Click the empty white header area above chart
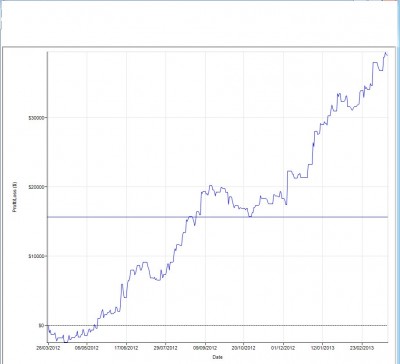400x364 pixels. 200,23
